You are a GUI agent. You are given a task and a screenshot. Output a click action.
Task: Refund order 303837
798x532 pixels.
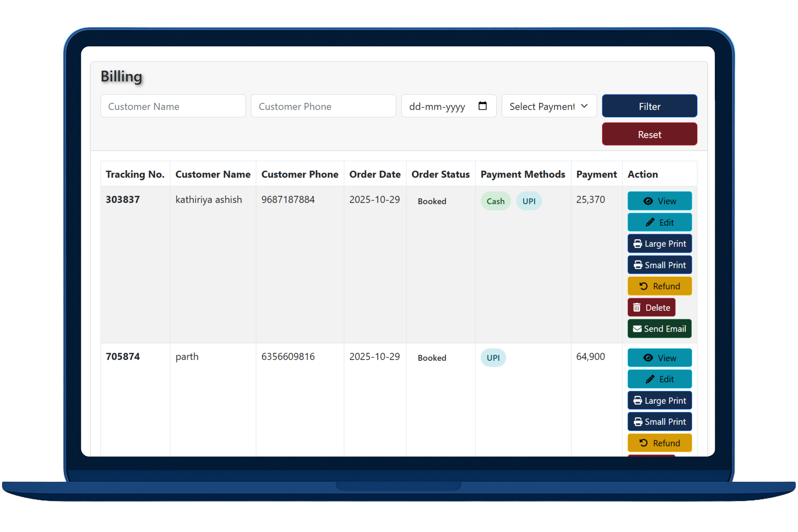pos(659,286)
